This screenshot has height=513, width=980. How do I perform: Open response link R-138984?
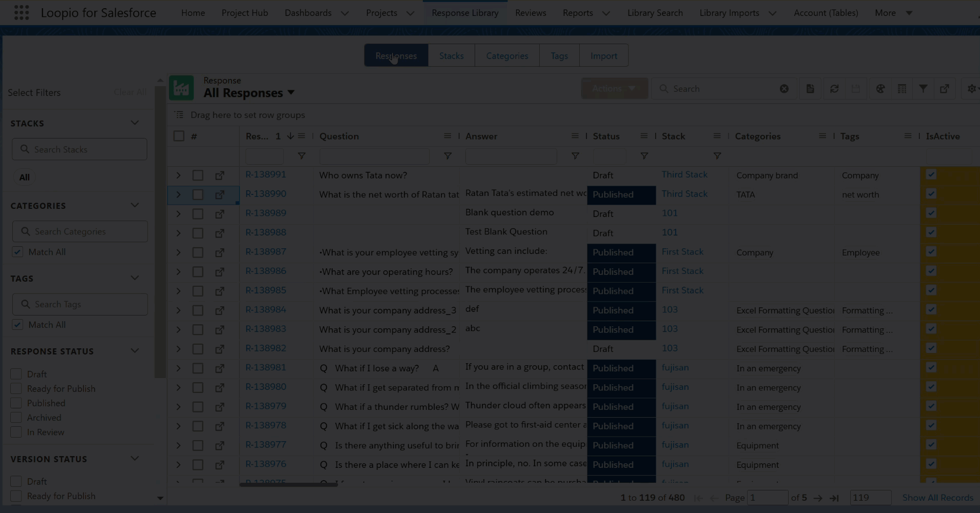click(x=266, y=309)
